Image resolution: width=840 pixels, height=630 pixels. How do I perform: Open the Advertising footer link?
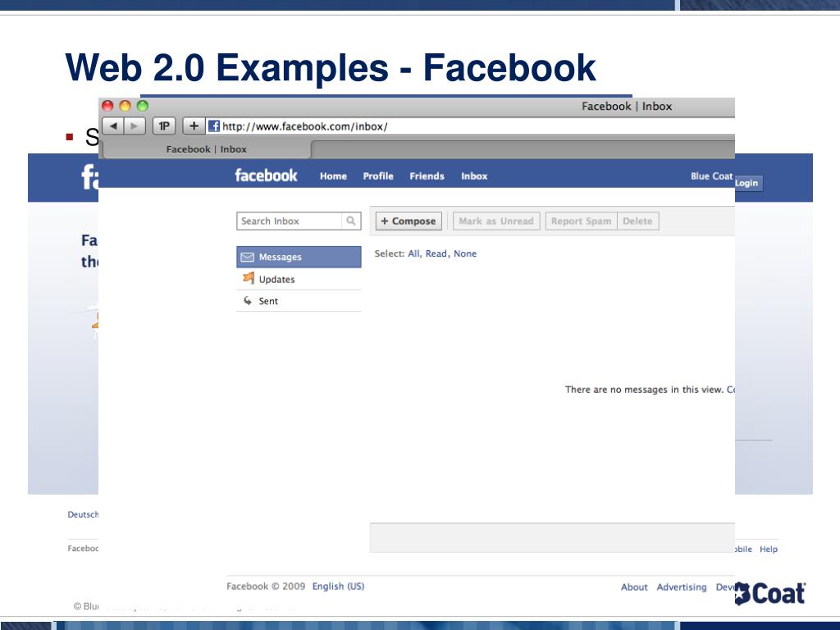coord(682,587)
